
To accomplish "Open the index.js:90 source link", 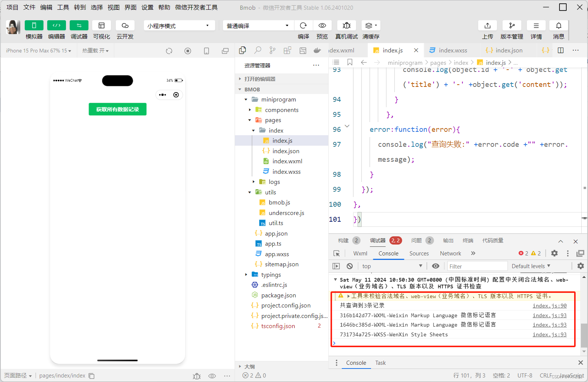I will 550,306.
